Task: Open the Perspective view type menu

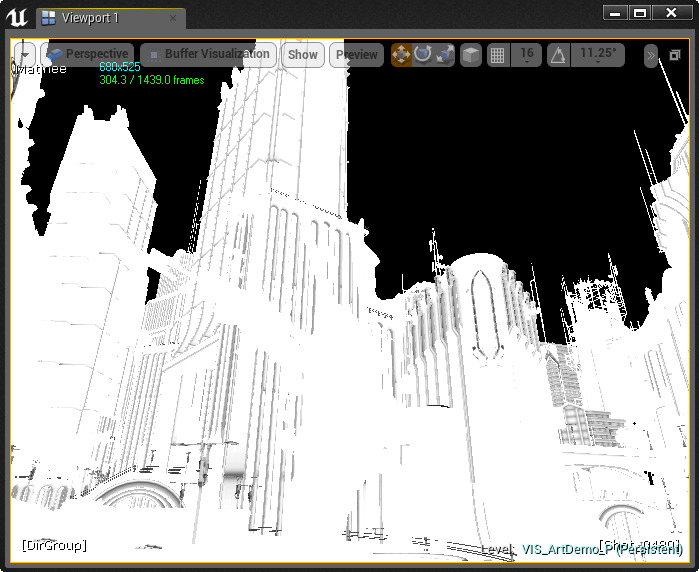Action: click(x=88, y=55)
